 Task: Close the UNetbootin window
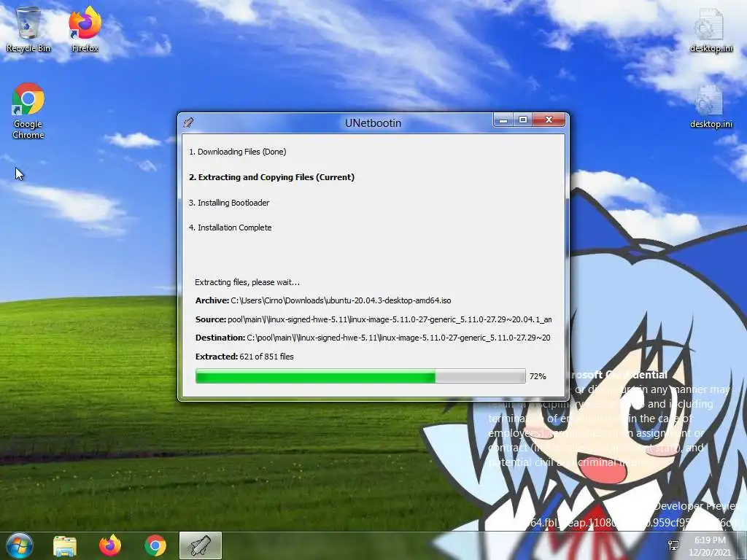[x=549, y=120]
